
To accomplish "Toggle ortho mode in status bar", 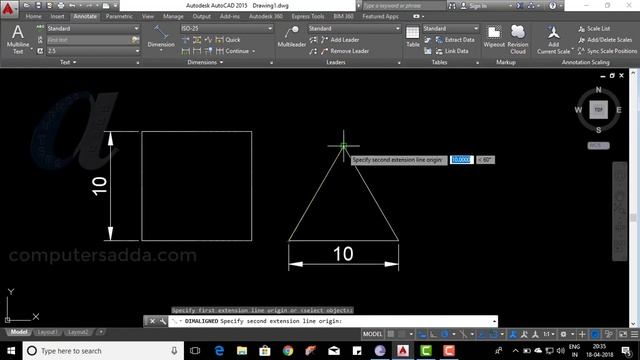I will [433, 334].
